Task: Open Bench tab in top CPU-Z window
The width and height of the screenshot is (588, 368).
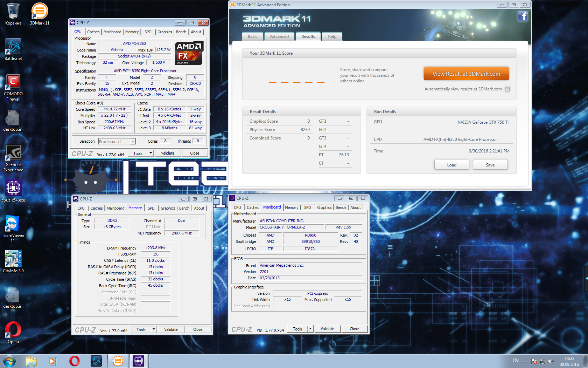Action: pos(181,32)
